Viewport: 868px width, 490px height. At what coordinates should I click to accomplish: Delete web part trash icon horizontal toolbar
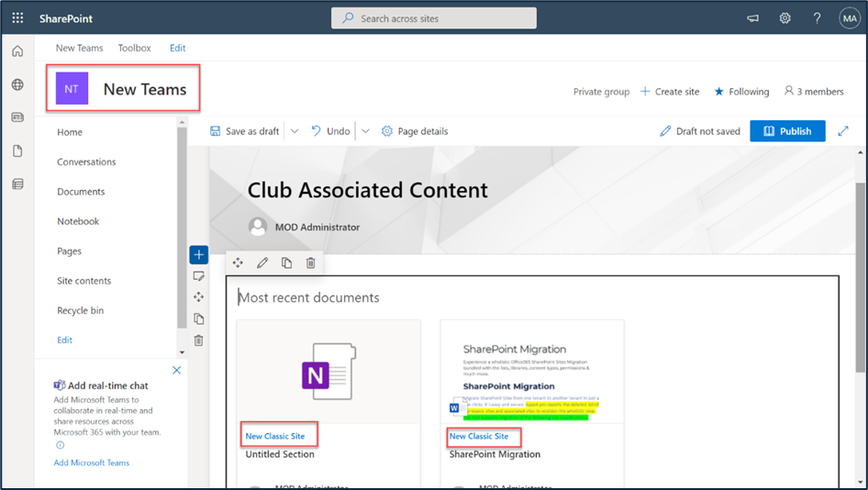pos(310,263)
